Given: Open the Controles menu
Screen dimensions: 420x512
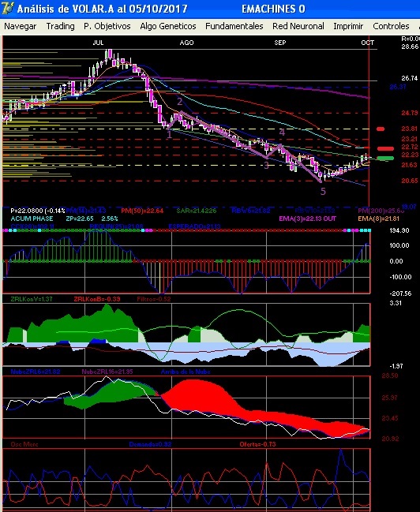Looking at the screenshot, I should coord(391,26).
